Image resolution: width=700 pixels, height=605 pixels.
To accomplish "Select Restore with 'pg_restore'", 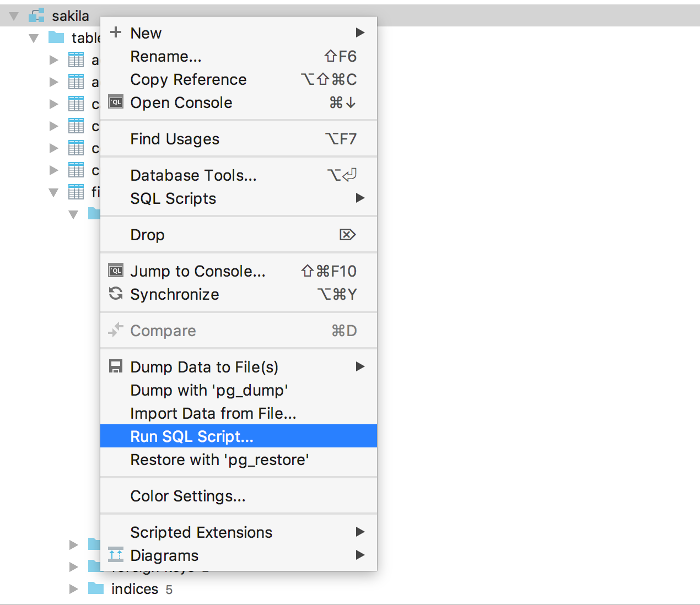I will (x=239, y=460).
